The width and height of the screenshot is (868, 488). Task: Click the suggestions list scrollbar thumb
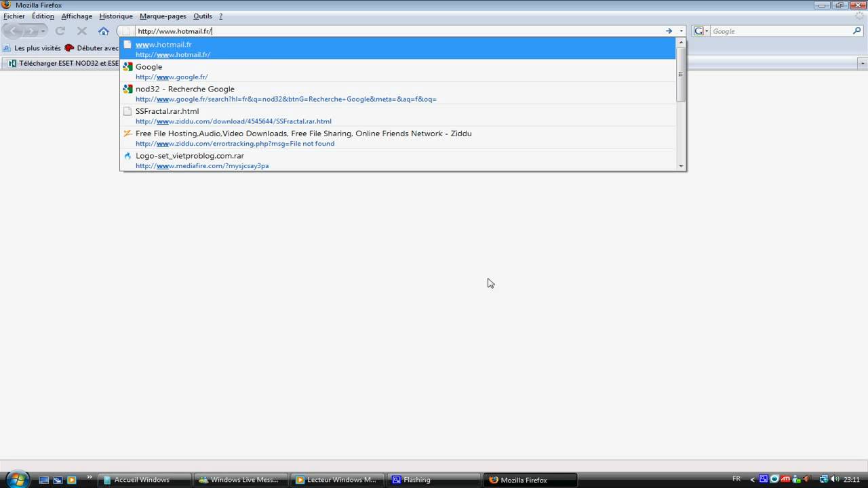click(681, 75)
